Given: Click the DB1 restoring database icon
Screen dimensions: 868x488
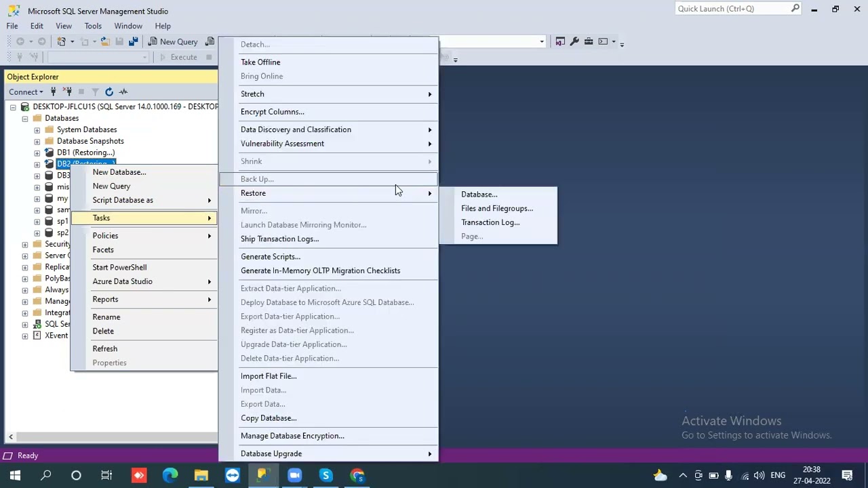Looking at the screenshot, I should point(50,152).
